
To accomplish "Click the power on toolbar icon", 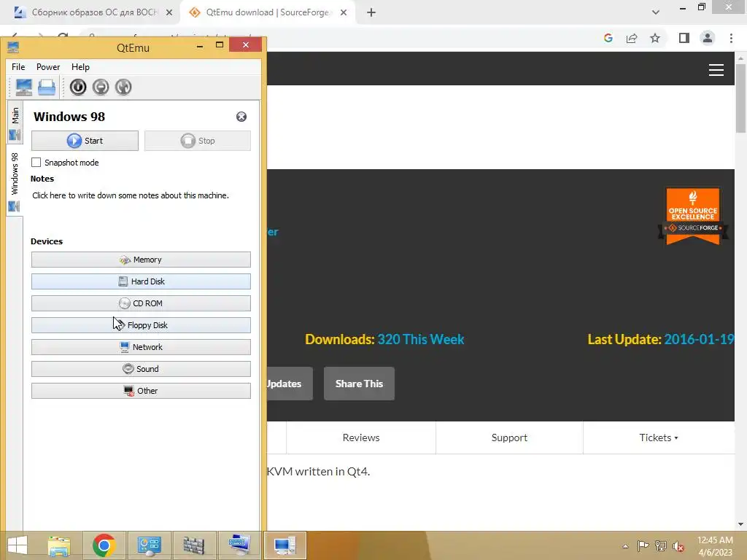I will (78, 87).
